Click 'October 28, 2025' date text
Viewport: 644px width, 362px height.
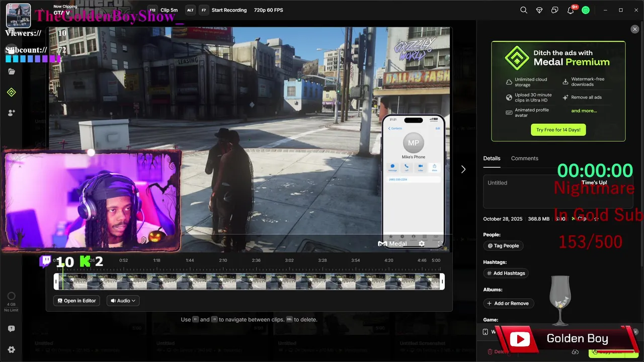coord(503,219)
